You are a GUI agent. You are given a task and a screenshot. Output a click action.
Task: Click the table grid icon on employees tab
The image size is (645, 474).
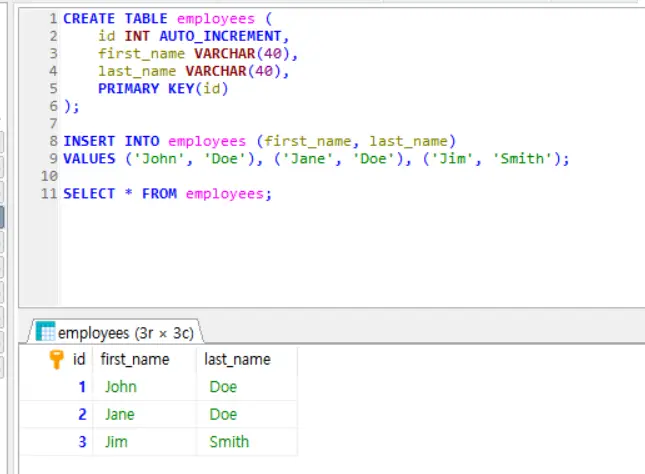[x=45, y=331]
